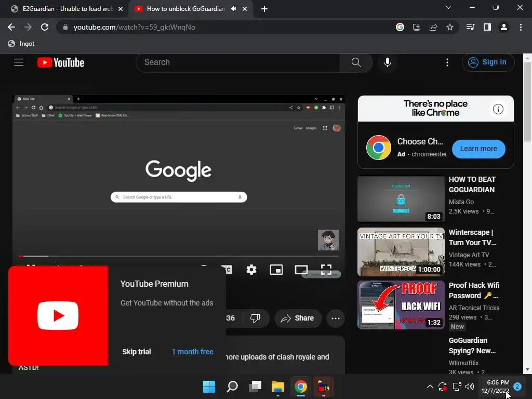Open taskbar clock 6:06 PM calendar
The height and width of the screenshot is (399, 532).
coord(495,387)
